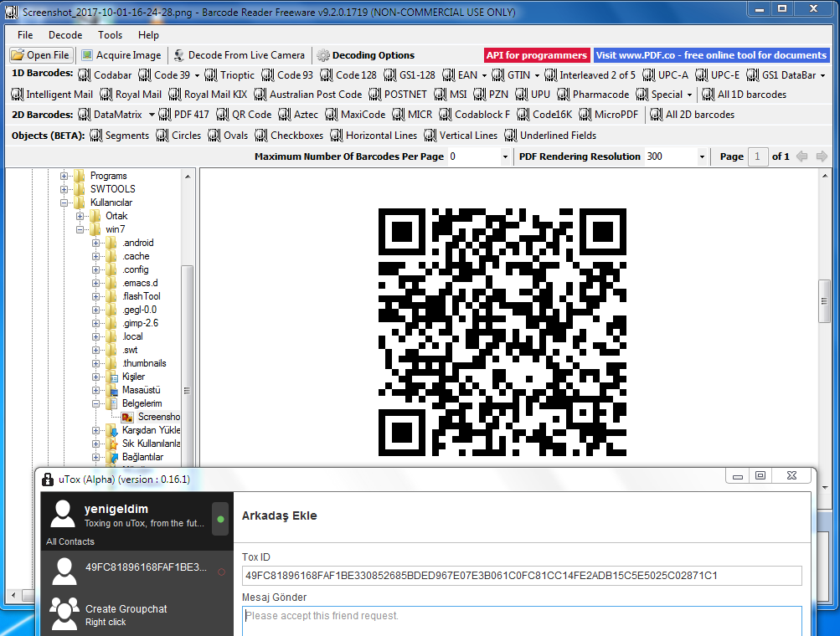840x636 pixels.
Task: Select the 49FC81896168FAF1BE3 contact in uTox
Action: pos(137,571)
